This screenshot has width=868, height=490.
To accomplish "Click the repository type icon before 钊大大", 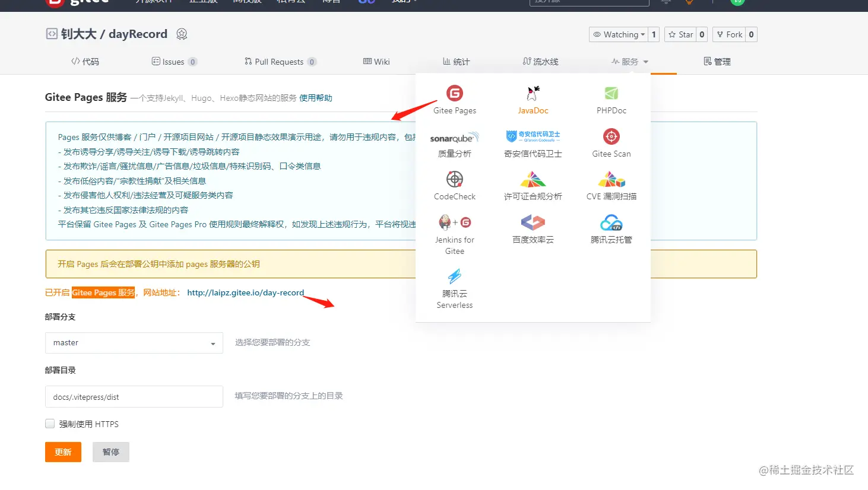I will point(52,34).
